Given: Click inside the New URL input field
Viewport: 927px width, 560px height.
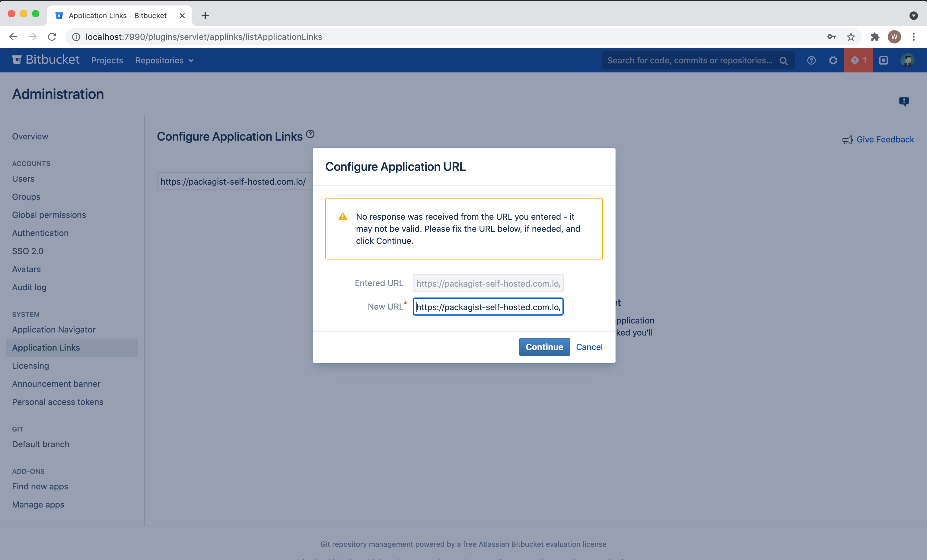Looking at the screenshot, I should click(x=488, y=307).
